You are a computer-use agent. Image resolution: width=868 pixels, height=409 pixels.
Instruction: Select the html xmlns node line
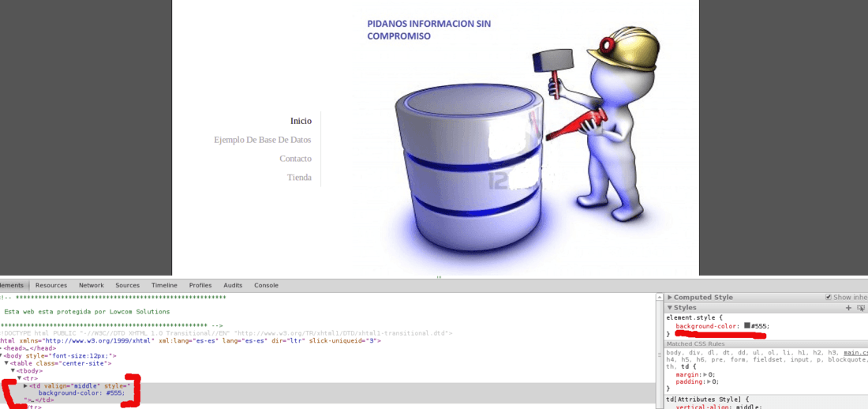[191, 341]
